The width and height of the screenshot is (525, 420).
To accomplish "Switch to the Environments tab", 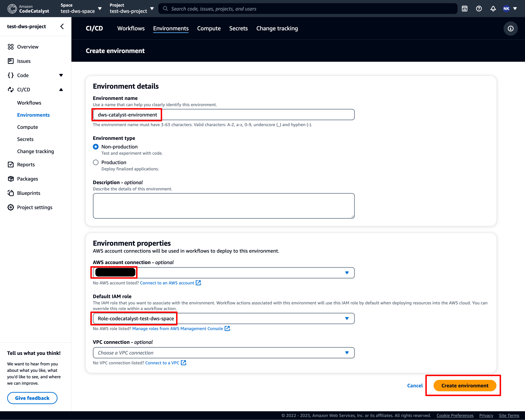I will coord(171,29).
